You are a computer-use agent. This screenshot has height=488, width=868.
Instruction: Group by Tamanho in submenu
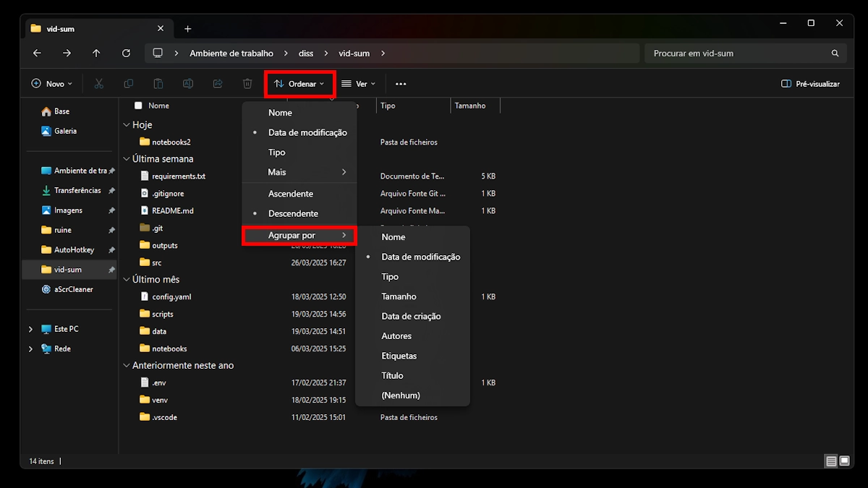click(399, 296)
